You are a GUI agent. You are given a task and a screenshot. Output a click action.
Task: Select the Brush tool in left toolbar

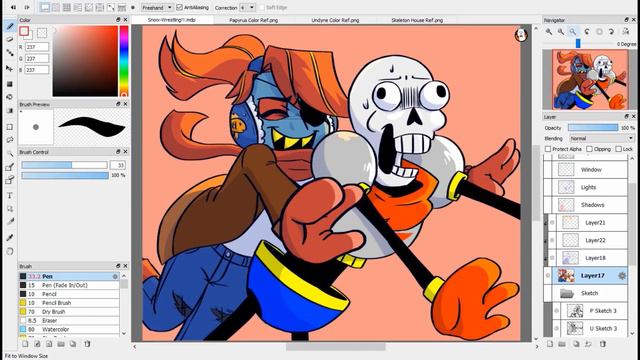10,26
